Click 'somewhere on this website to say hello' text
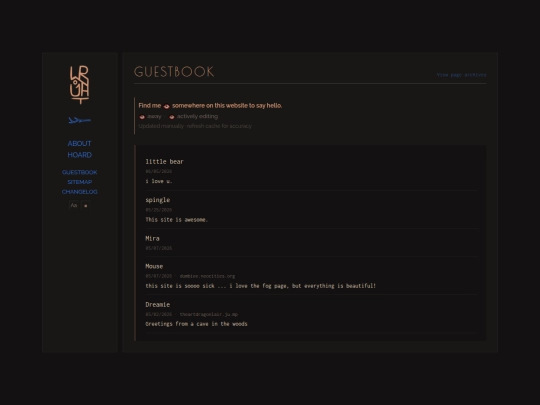Image resolution: width=540 pixels, height=405 pixels. [x=227, y=106]
